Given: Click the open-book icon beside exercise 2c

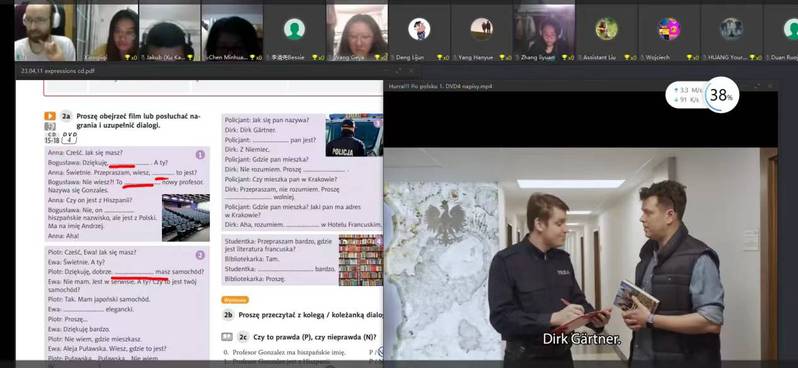Looking at the screenshot, I should (x=227, y=337).
